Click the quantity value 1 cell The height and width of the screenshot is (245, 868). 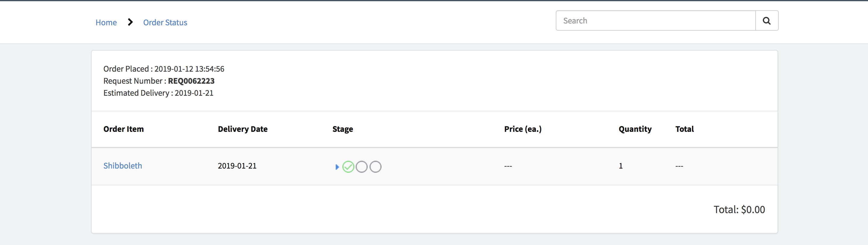click(621, 166)
